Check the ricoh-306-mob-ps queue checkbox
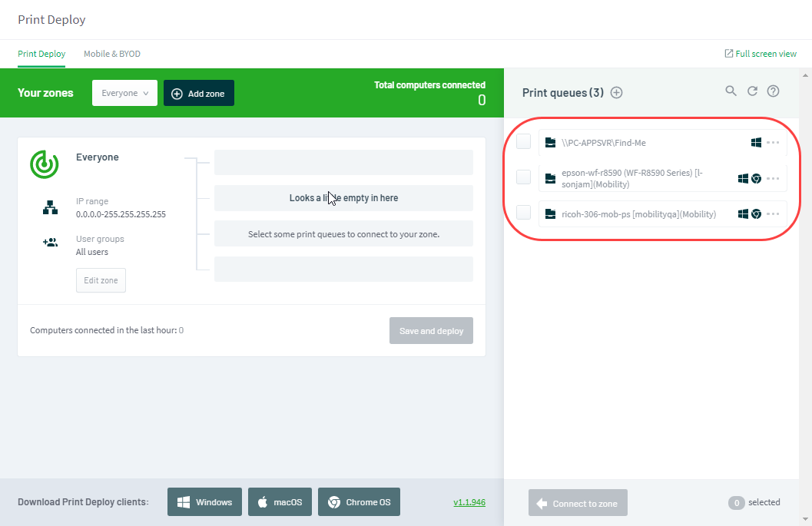 coord(523,213)
